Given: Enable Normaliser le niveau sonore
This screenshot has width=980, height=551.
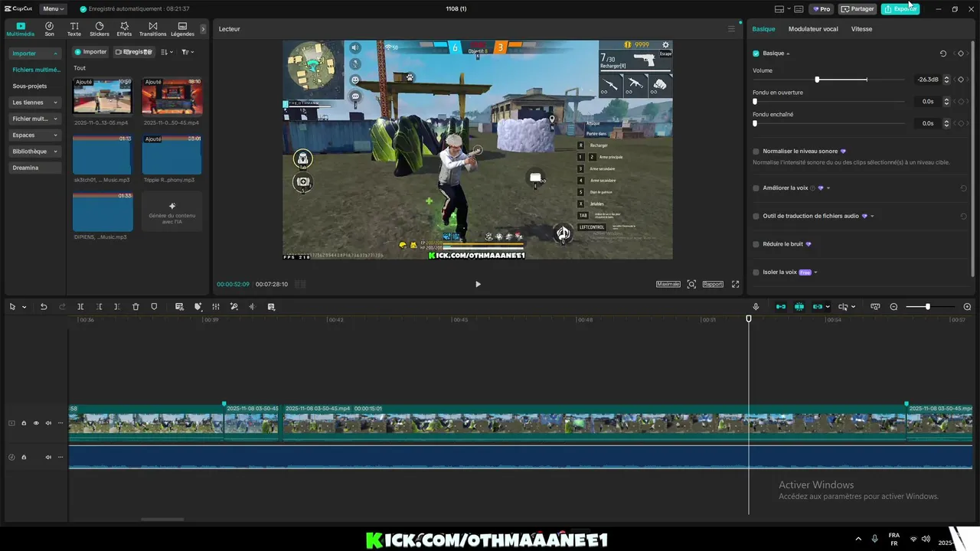Looking at the screenshot, I should [756, 152].
